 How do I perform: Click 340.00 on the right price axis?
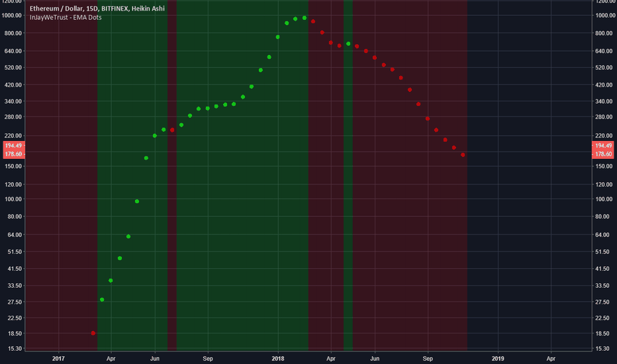(x=604, y=101)
